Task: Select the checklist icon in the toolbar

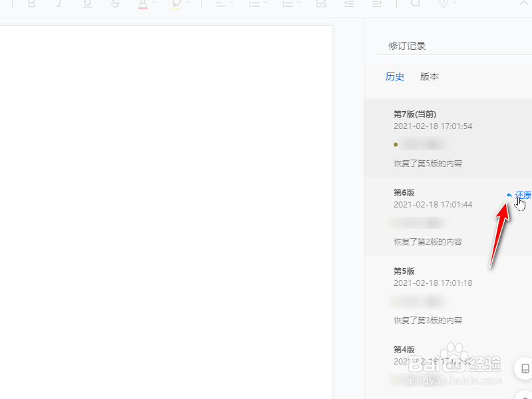Action: [321, 5]
